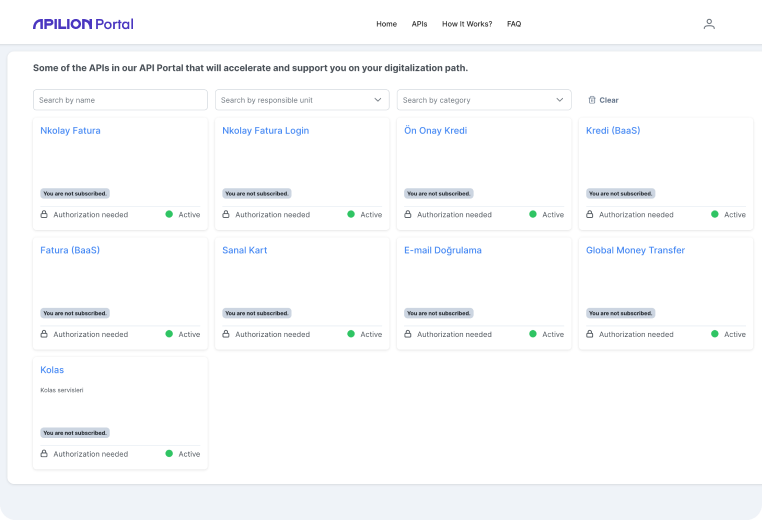Click green status dot on Kolas card
Image resolution: width=762 pixels, height=521 pixels.
tap(169, 453)
